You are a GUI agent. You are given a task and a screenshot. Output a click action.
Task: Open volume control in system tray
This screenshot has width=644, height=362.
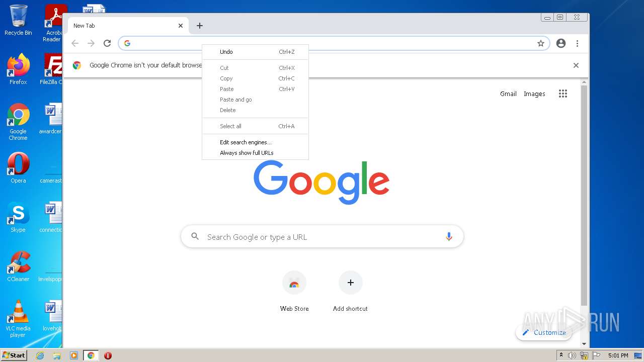(572, 355)
